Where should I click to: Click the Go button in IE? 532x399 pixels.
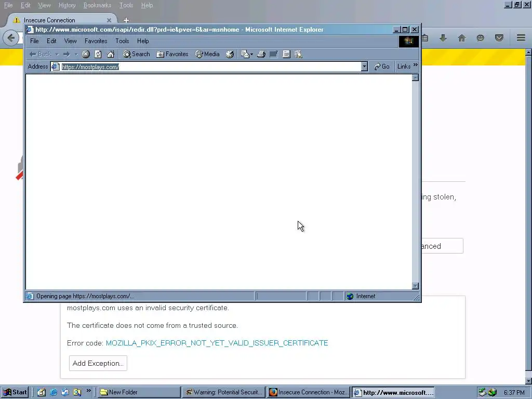(382, 66)
